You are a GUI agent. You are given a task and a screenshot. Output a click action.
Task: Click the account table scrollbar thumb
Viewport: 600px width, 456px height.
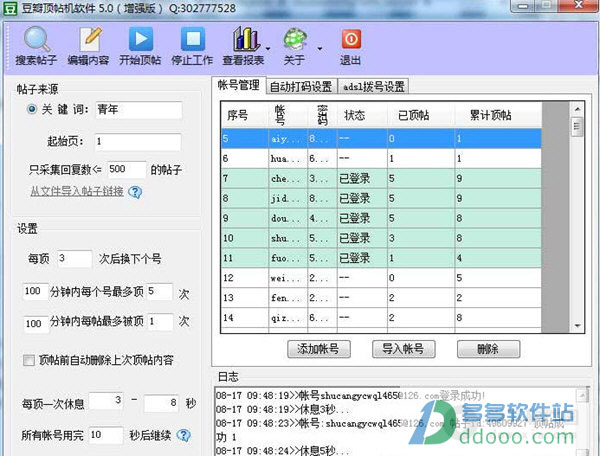(x=577, y=127)
